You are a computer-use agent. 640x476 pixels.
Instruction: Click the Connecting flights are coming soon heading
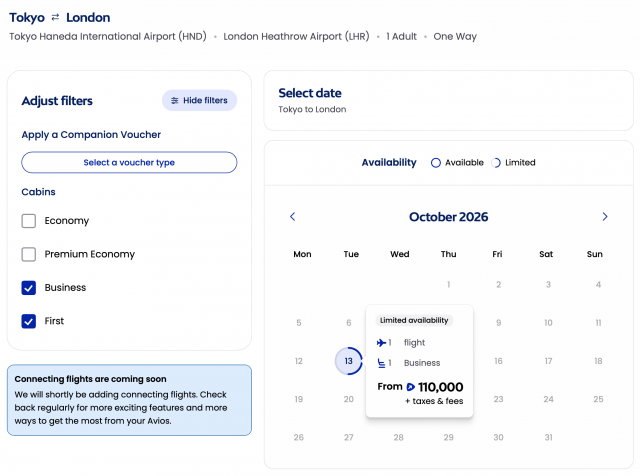[x=90, y=379]
